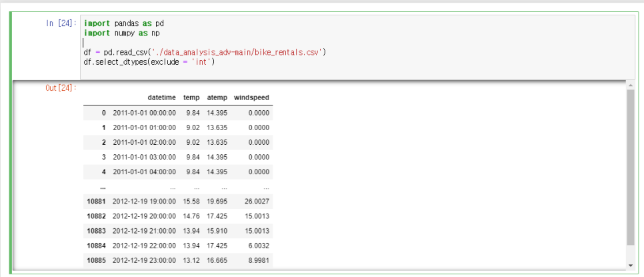Click row index 10881
Image resolution: width=644 pixels, height=277 pixels.
[x=96, y=202]
